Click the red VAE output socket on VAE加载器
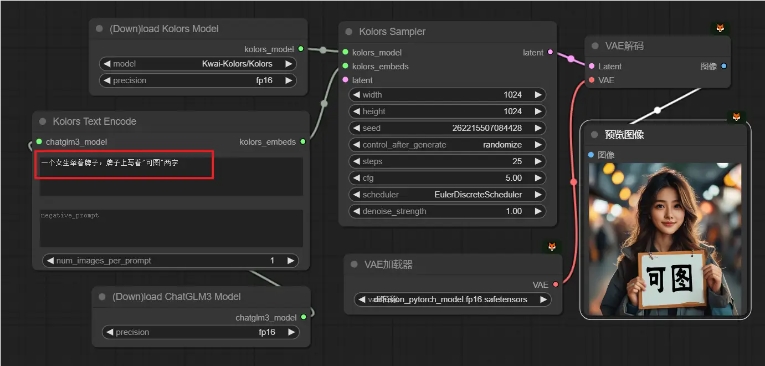The width and height of the screenshot is (765, 366). pos(556,285)
